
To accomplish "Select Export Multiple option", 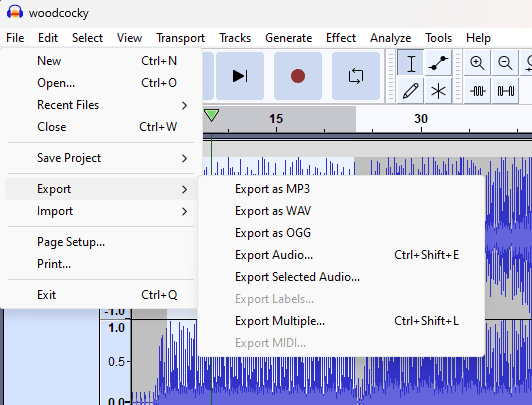I will pos(341,321).
